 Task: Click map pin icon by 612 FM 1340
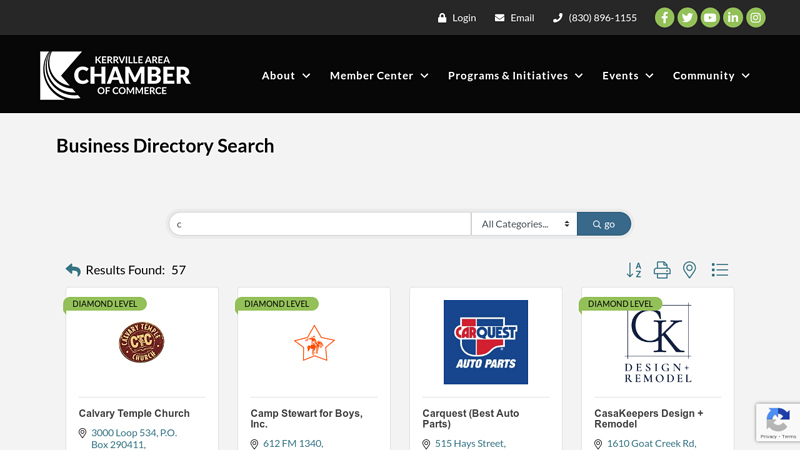254,444
